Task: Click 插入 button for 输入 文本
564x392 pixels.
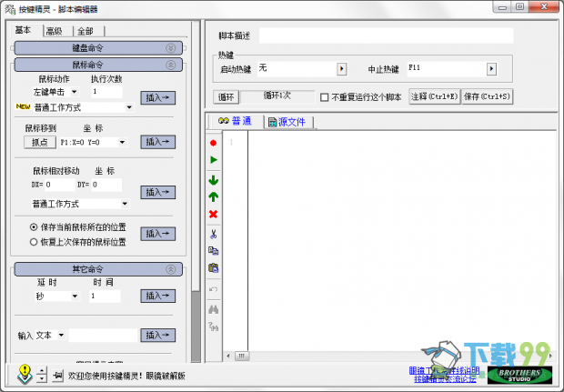Action: [x=158, y=336]
